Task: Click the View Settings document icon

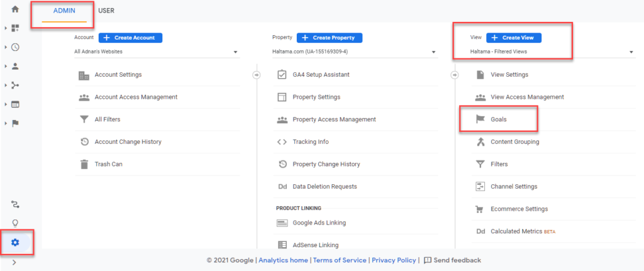Action: 480,75
